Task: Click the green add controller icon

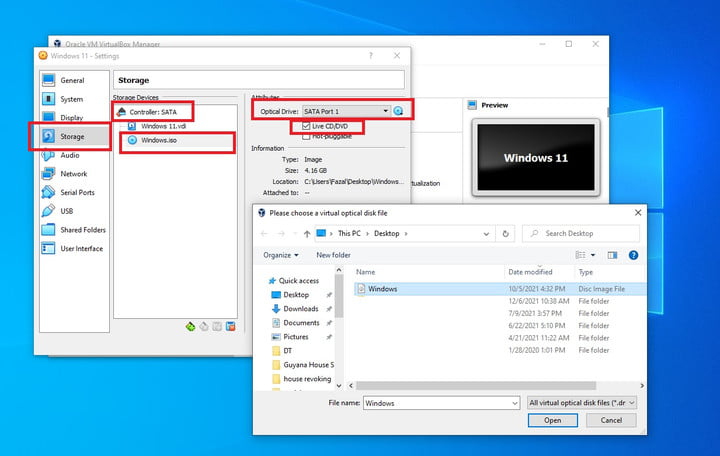Action: 190,327
